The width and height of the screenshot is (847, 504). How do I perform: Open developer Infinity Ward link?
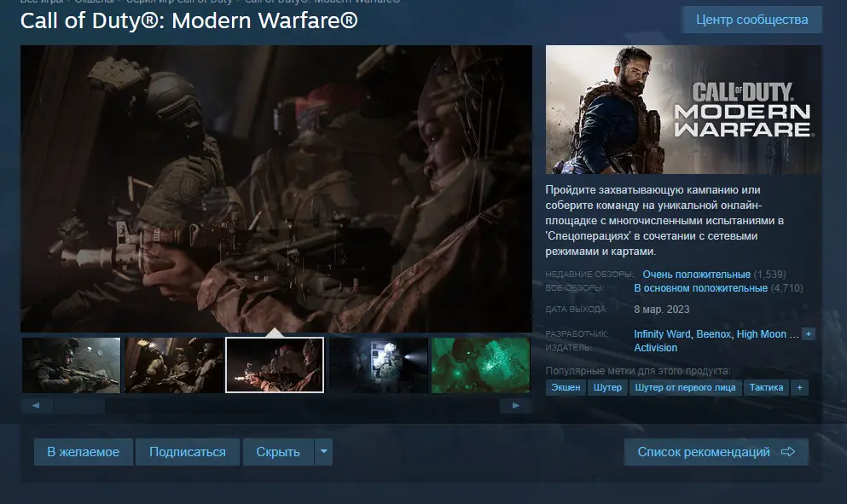coord(662,333)
